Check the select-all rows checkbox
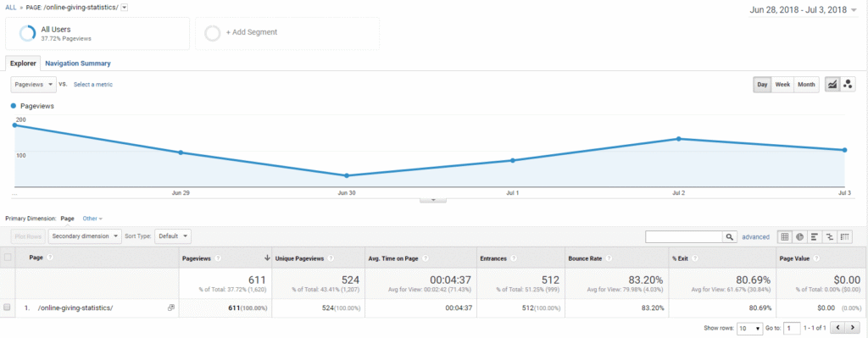 click(8, 258)
